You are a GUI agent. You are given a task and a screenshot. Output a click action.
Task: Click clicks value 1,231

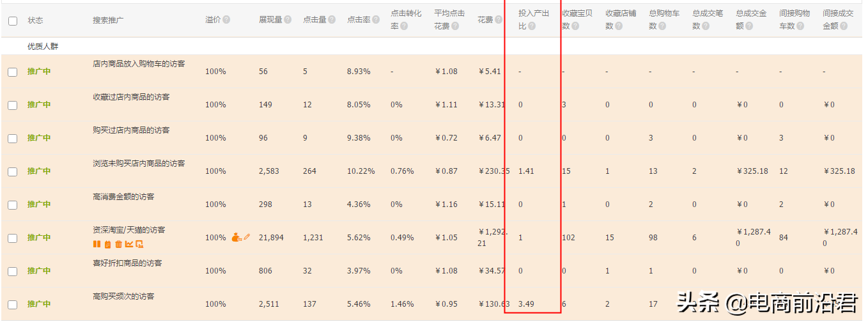(x=313, y=238)
